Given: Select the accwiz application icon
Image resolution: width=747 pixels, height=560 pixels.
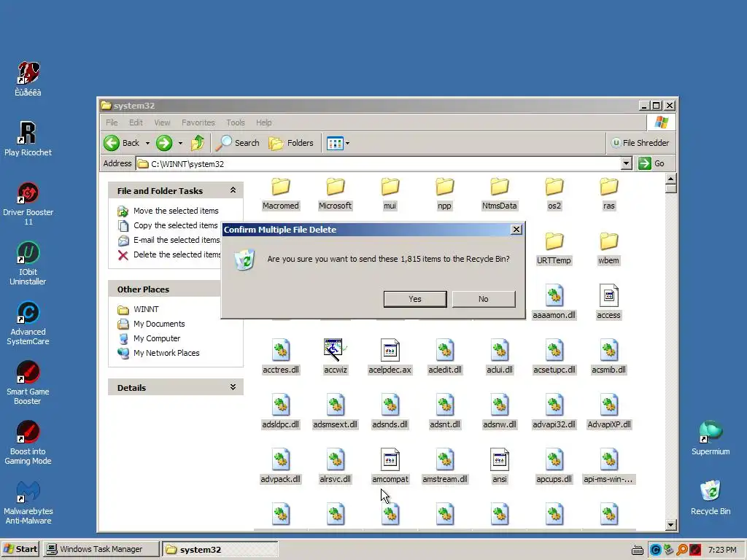Looking at the screenshot, I should click(336, 351).
